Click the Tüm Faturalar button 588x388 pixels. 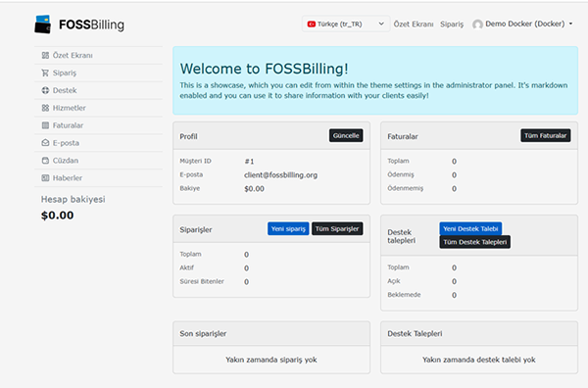[545, 136]
